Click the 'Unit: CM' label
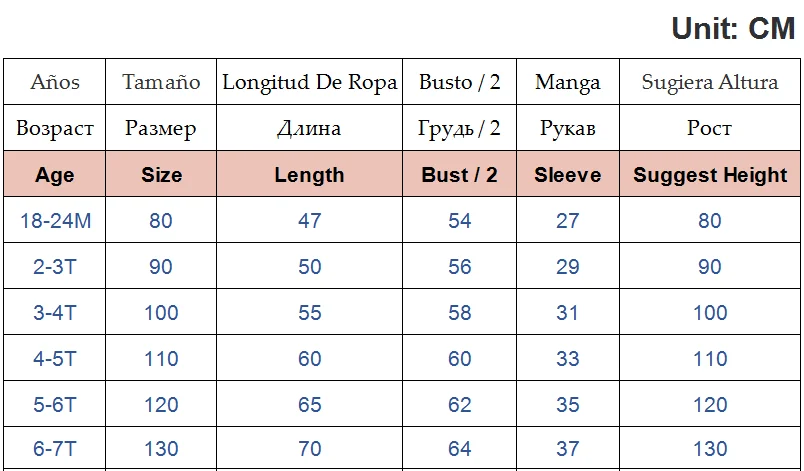This screenshot has height=471, width=804. click(733, 28)
